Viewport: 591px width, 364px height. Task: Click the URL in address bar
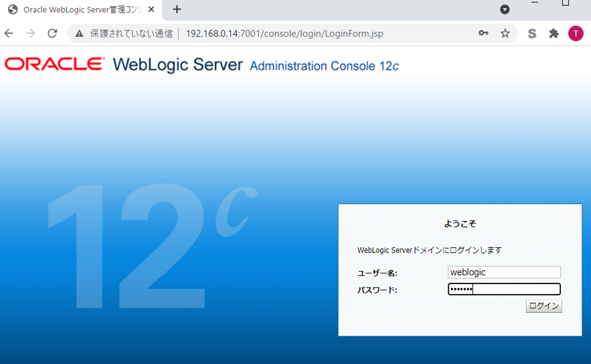point(284,34)
